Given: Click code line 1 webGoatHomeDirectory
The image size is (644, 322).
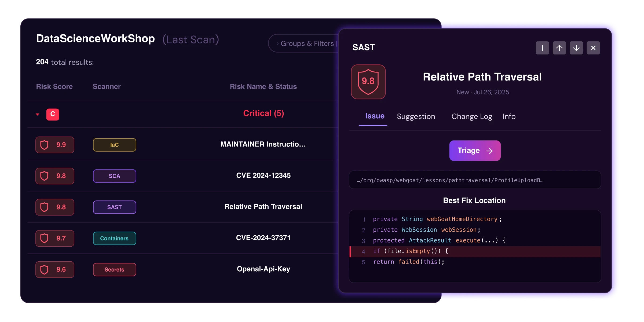Looking at the screenshot, I should tap(437, 219).
